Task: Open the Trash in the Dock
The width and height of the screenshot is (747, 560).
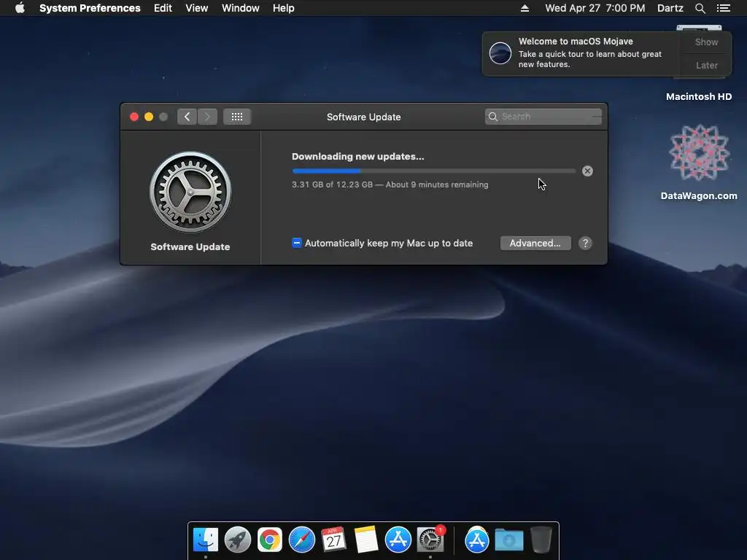Action: coord(541,540)
